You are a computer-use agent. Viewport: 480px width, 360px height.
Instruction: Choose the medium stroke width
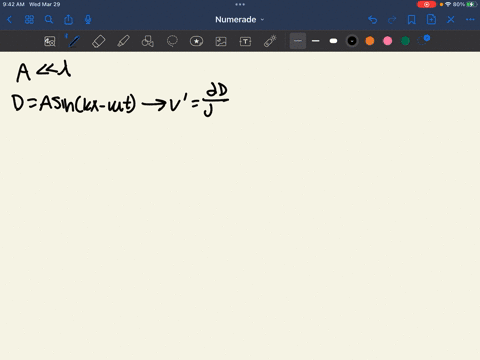[315, 41]
